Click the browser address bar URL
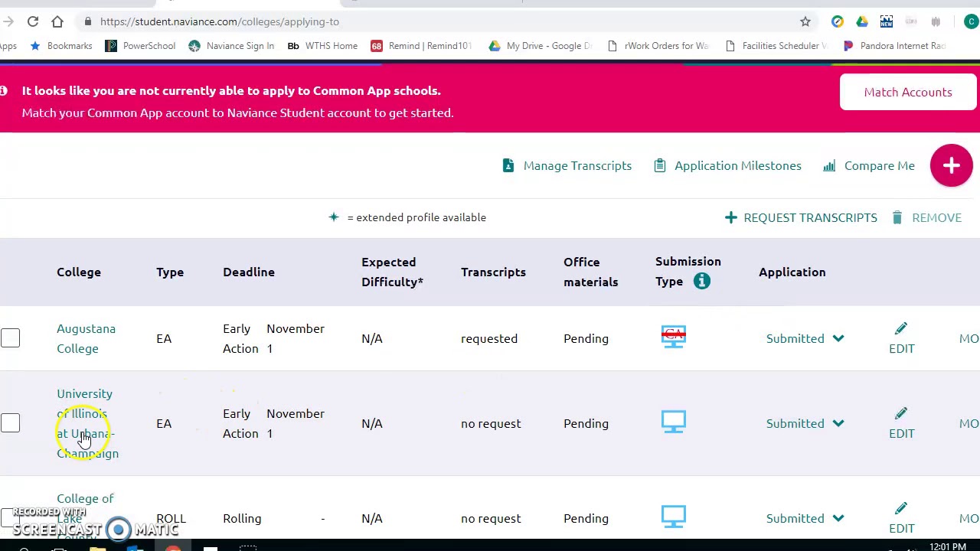980x551 pixels. point(220,21)
